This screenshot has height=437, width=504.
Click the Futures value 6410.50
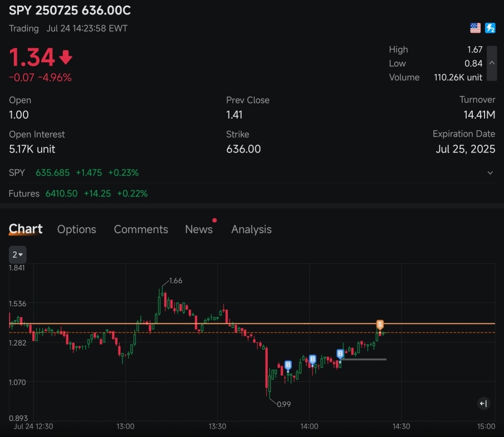[x=61, y=194]
